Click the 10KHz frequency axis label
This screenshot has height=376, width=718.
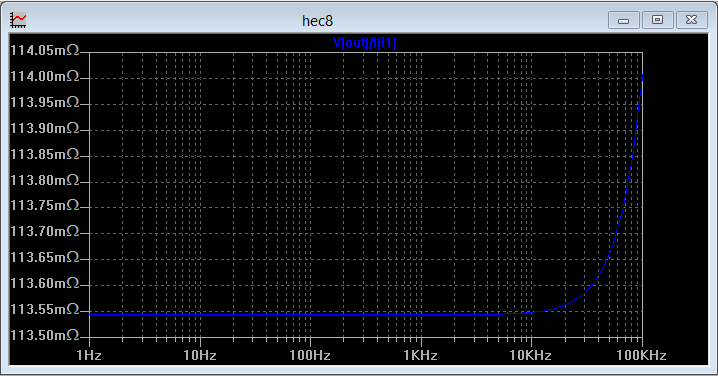pyautogui.click(x=531, y=355)
